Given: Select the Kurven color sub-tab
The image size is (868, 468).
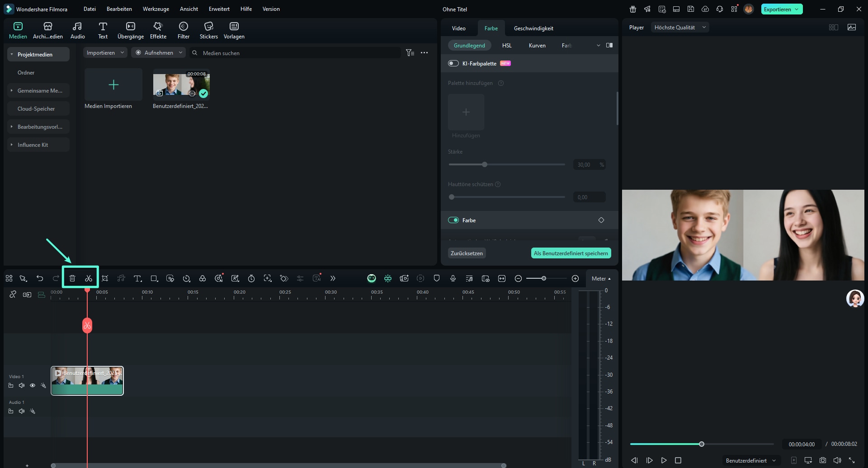Looking at the screenshot, I should click(537, 46).
